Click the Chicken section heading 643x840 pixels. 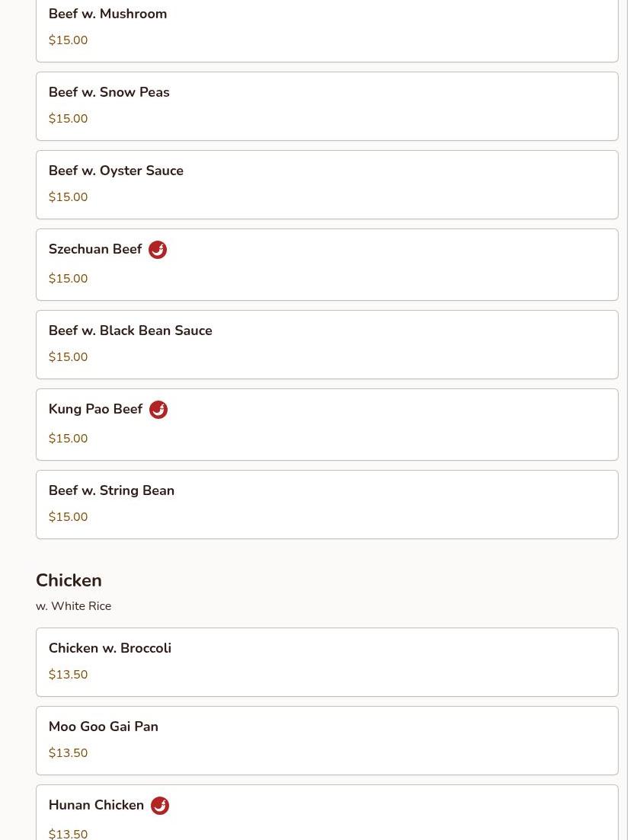(69, 580)
